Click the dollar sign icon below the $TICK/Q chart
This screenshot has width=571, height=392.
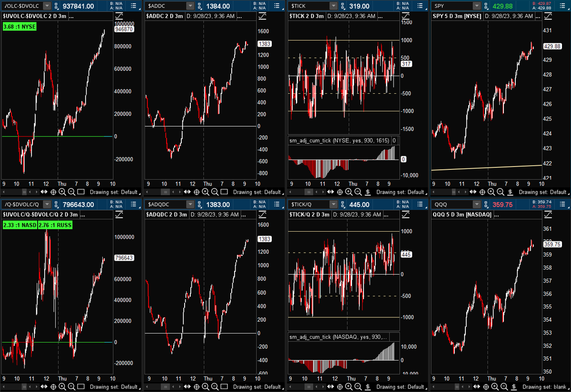click(368, 387)
